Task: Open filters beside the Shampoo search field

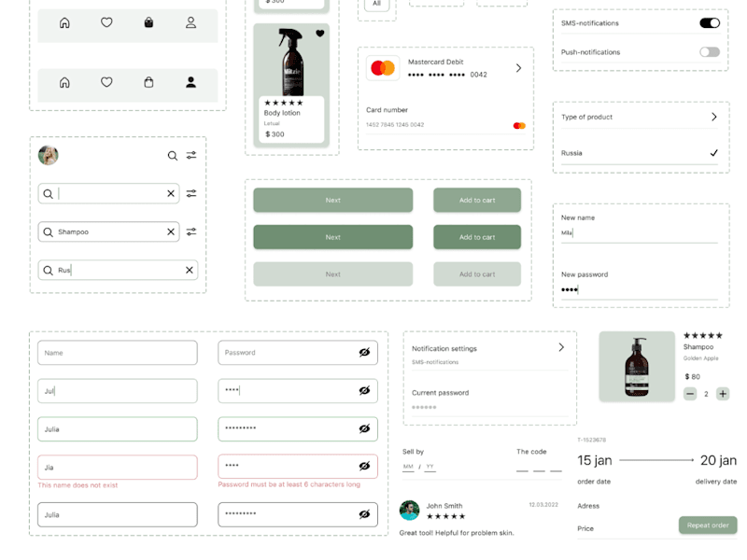Action: click(191, 231)
